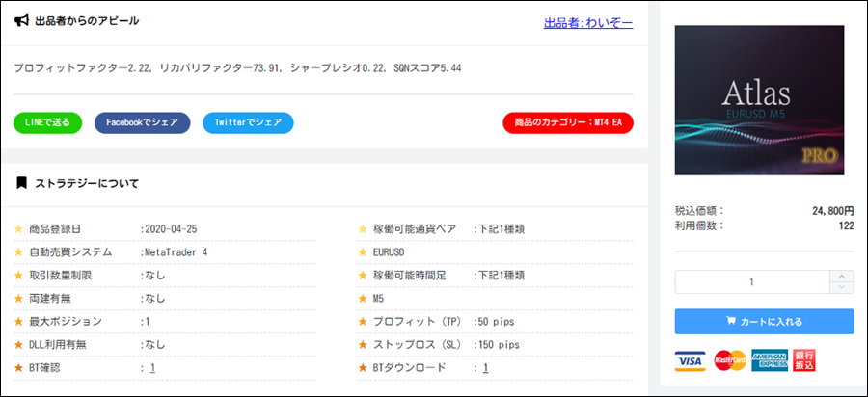This screenshot has height=397, width=868.
Task: Add item with カートに入れる button
Action: (765, 321)
